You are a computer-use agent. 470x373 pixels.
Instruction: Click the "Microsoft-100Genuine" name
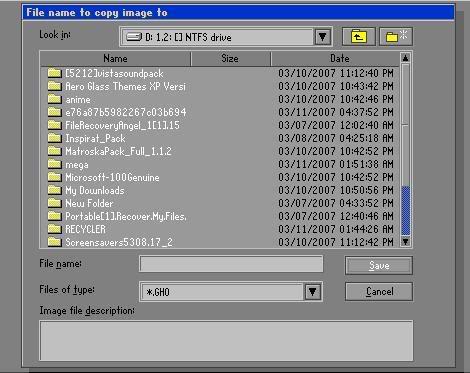pos(112,177)
